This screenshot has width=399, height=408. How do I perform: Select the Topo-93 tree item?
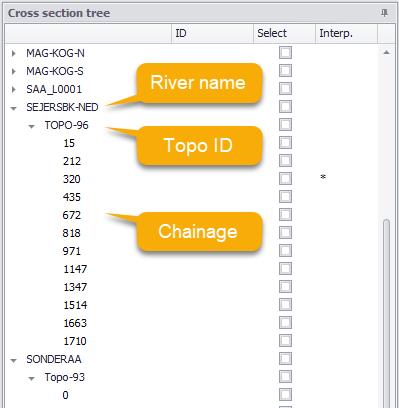coord(65,377)
